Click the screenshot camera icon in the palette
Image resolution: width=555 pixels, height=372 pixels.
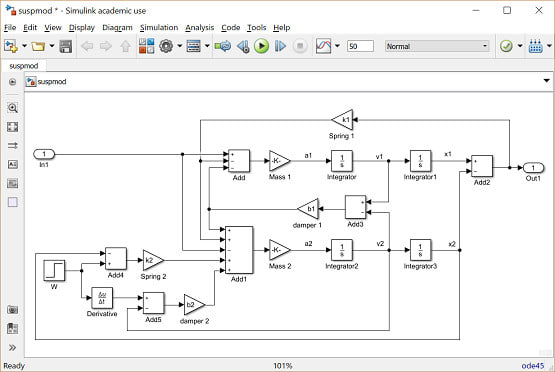[x=12, y=310]
